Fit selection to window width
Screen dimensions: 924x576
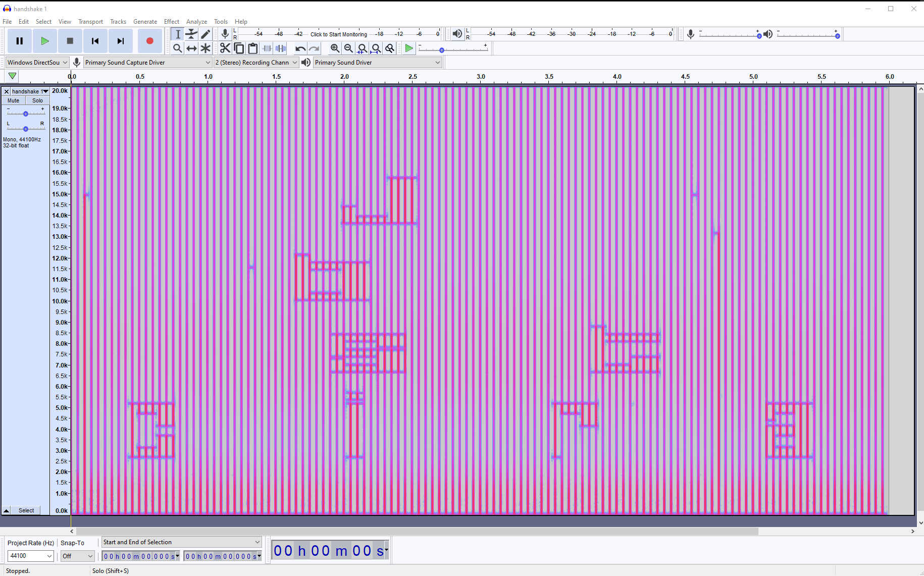point(362,48)
